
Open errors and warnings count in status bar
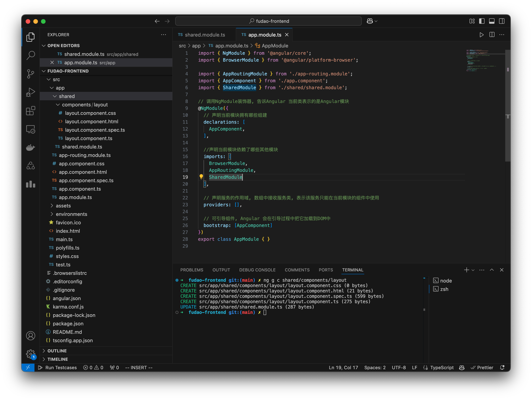point(93,367)
